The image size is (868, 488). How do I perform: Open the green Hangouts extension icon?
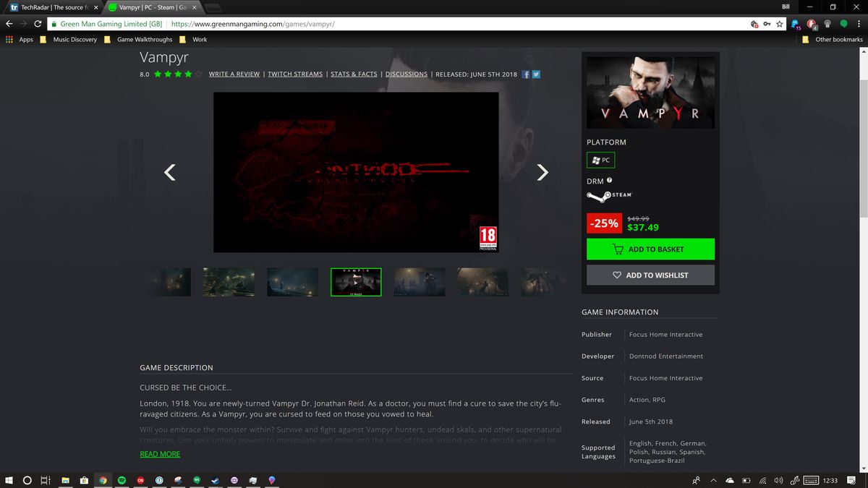843,22
